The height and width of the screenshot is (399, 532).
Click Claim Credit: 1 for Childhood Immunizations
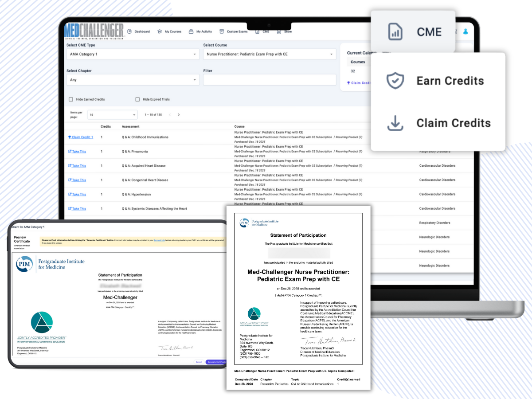pos(80,137)
